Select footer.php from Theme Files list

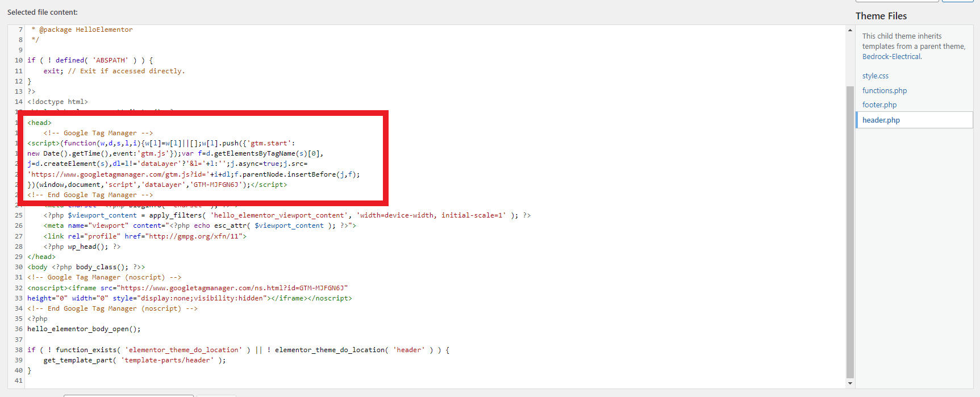click(x=879, y=105)
